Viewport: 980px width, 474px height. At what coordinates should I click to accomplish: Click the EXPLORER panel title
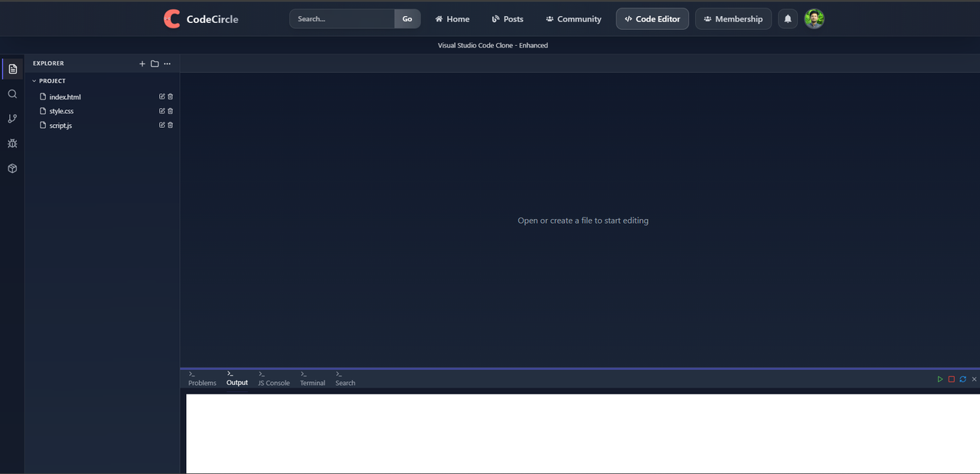48,64
